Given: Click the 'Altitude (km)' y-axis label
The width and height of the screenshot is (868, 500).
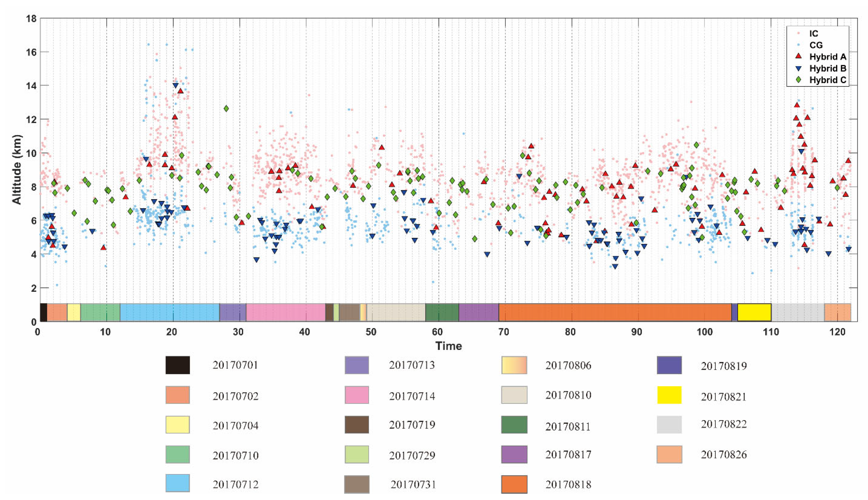Looking at the screenshot, I should 17,169.
